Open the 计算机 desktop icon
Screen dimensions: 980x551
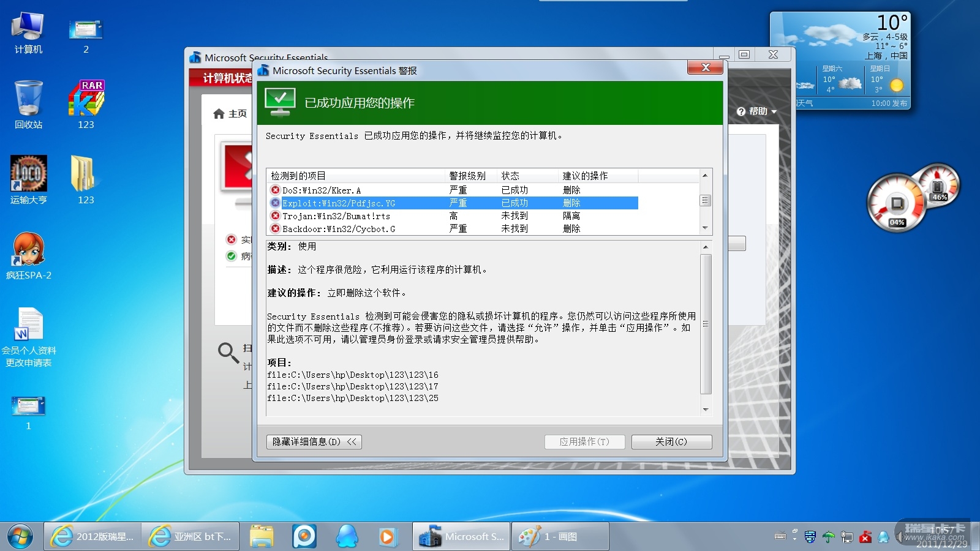point(28,32)
